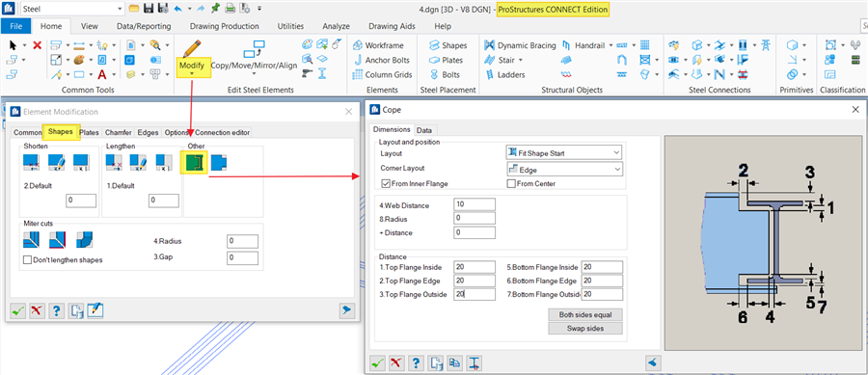
Task: Expand the Stair tool dropdown arrow
Action: click(522, 60)
